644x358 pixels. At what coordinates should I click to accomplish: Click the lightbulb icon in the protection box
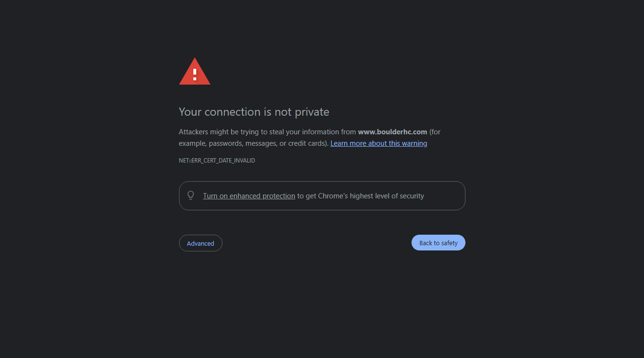tap(191, 195)
